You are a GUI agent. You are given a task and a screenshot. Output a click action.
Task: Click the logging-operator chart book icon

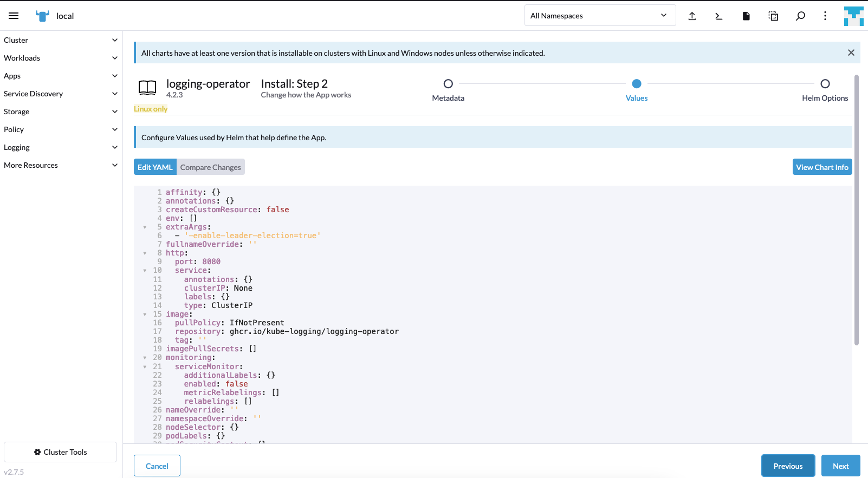tap(147, 87)
